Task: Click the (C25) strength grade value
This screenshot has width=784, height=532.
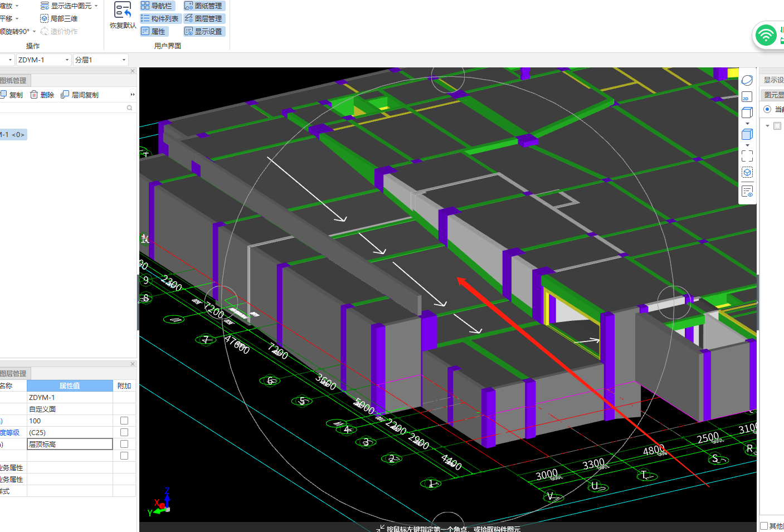Action: [70, 432]
